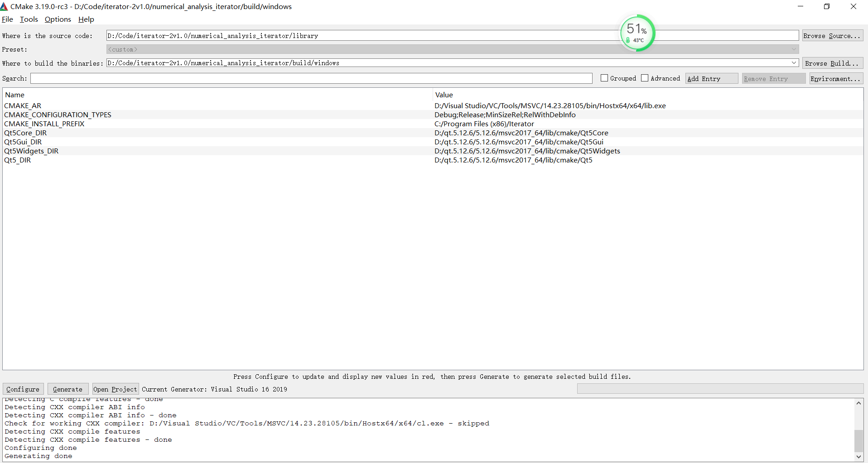868x463 pixels.
Task: Click the 'Generating done' log line
Action: coord(39,456)
